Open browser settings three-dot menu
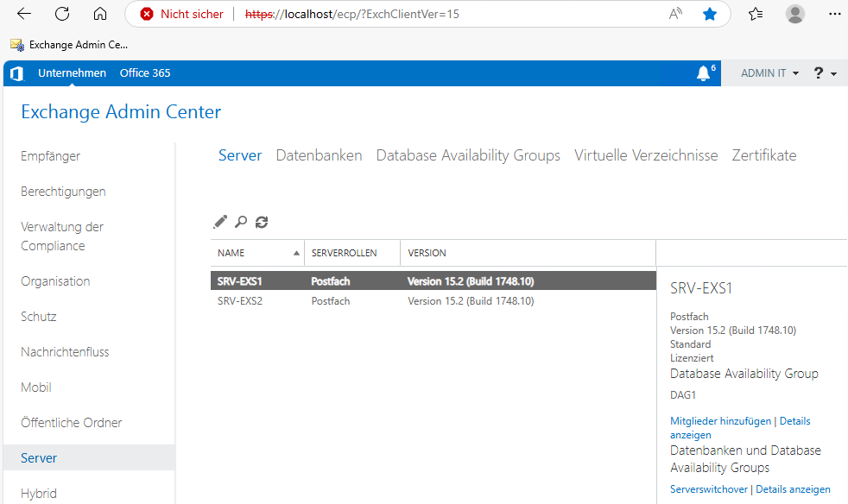Viewport: 848px width, 504px height. (834, 14)
